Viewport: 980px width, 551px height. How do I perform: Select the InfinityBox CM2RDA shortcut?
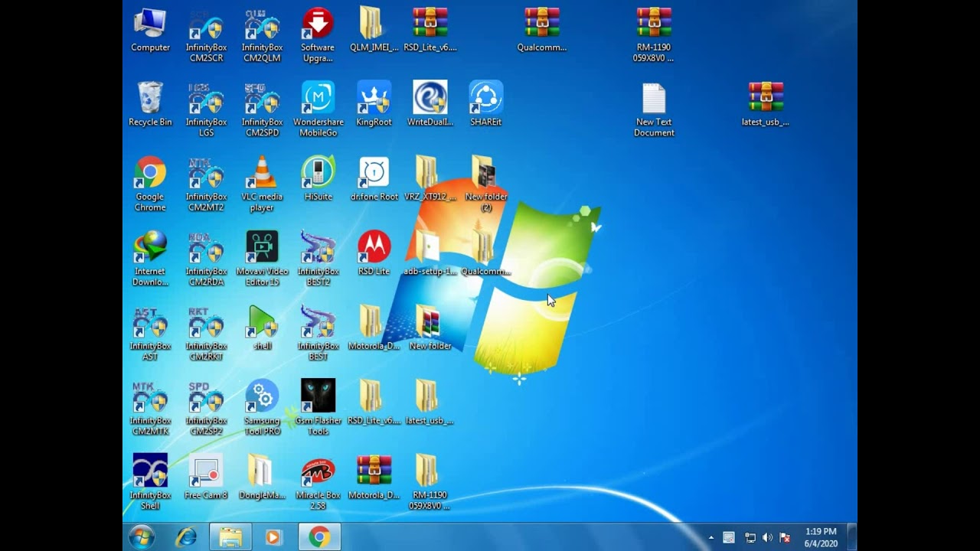point(206,259)
